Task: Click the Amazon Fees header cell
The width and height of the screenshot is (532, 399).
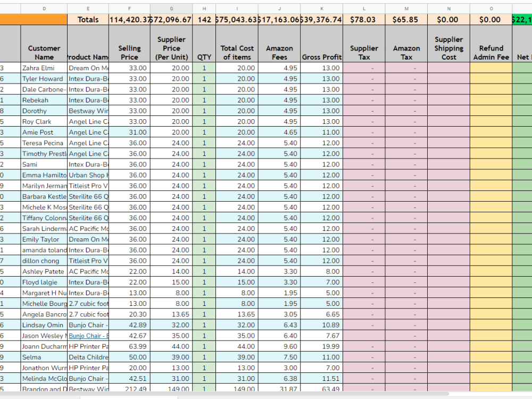Action: 279,44
